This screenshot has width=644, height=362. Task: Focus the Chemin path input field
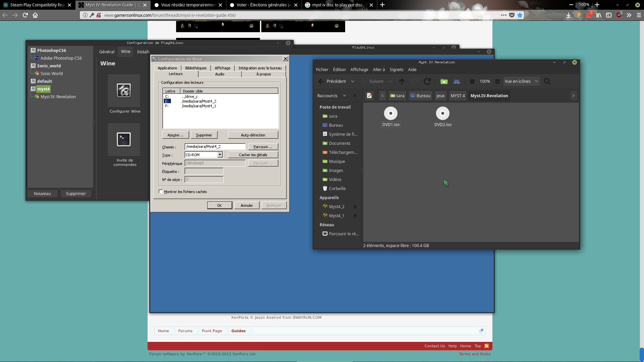click(x=215, y=146)
